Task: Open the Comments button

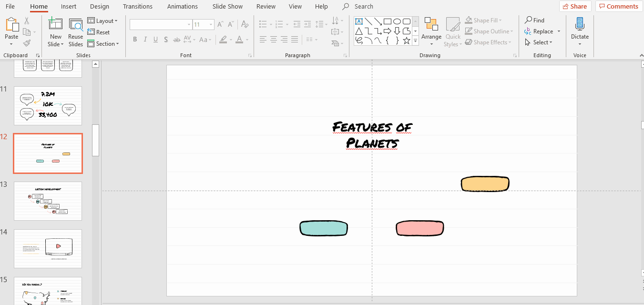Action: (x=619, y=6)
